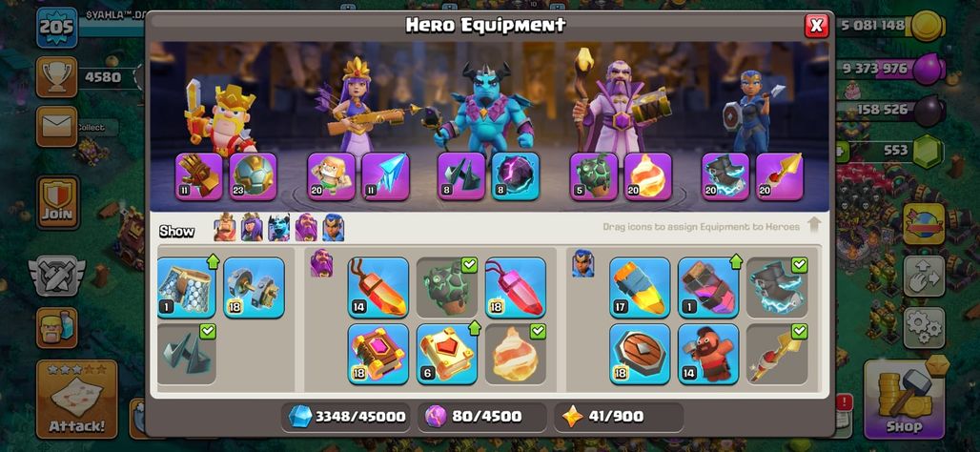The width and height of the screenshot is (980, 452).
Task: Toggle Grand Warden filter in Show row
Action: 306,228
